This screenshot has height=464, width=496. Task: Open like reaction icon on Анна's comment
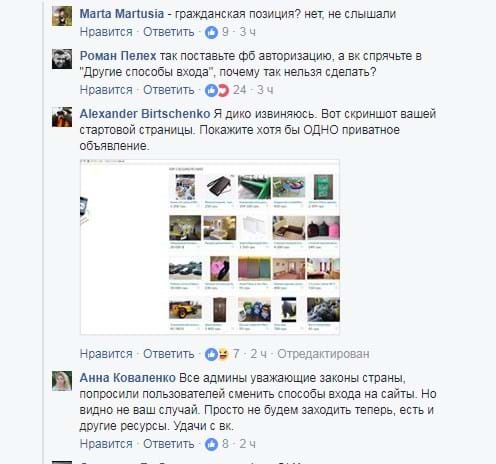click(211, 444)
